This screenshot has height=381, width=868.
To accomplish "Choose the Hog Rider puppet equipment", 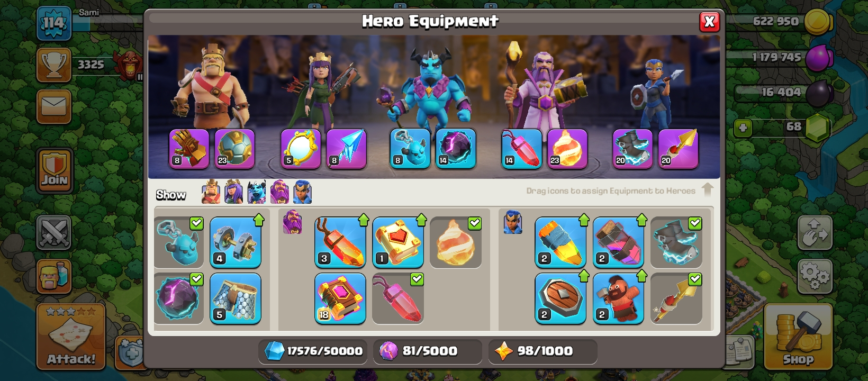I will tap(618, 298).
